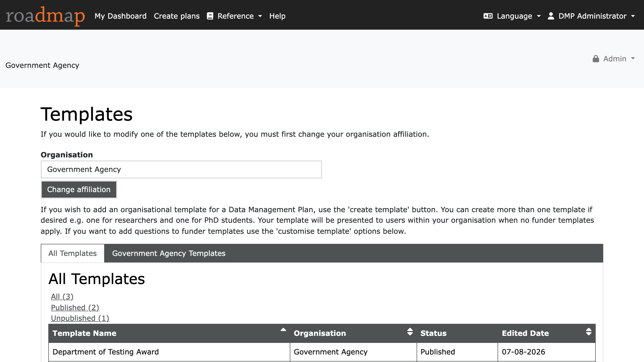Filter by Published (2) templates
The image size is (644, 362).
[x=75, y=307]
